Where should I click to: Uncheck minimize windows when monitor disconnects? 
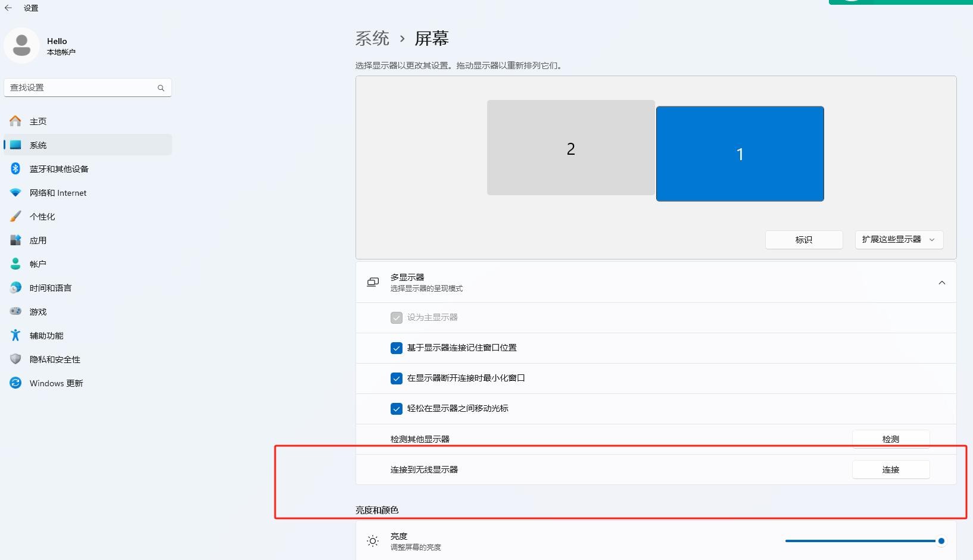pyautogui.click(x=397, y=378)
